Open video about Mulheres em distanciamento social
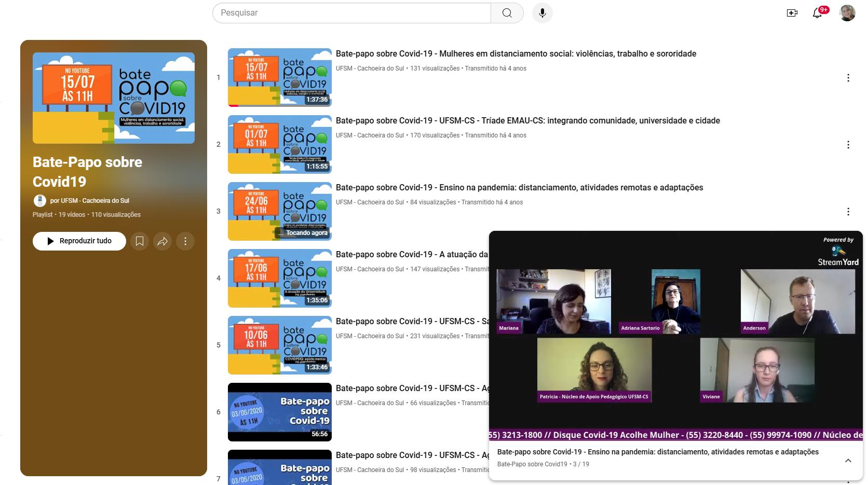868x485 pixels. [x=516, y=54]
